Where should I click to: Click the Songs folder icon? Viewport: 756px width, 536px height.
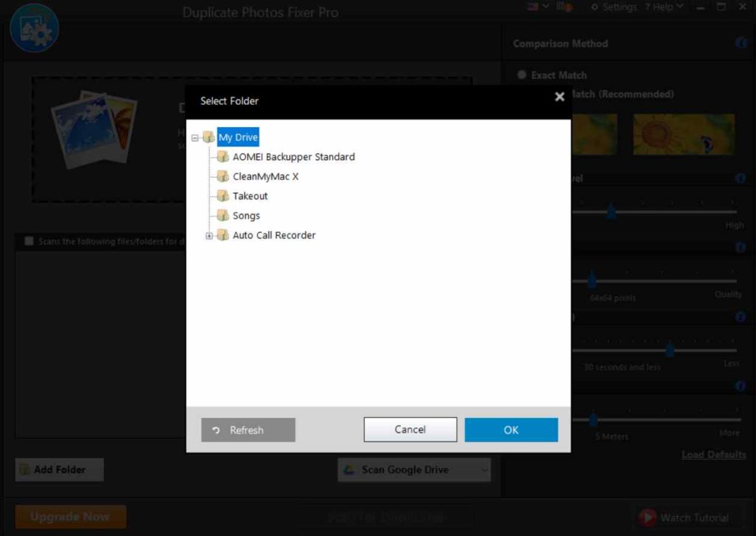(222, 215)
